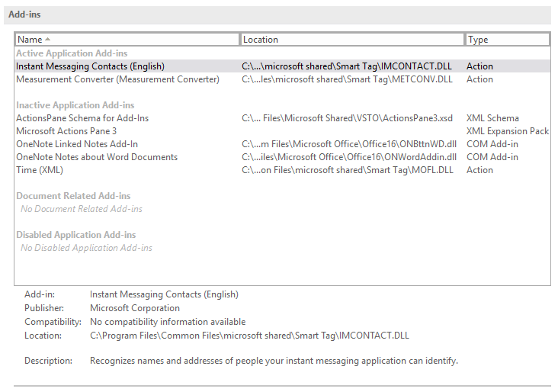Sort list by the Name column header
The width and height of the screenshot is (558, 392).
127,40
